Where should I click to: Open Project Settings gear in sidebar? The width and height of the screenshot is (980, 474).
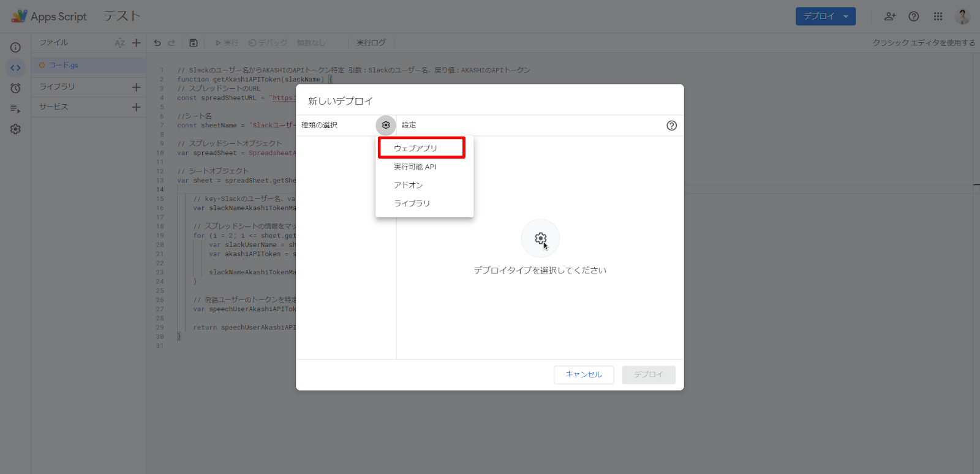15,129
